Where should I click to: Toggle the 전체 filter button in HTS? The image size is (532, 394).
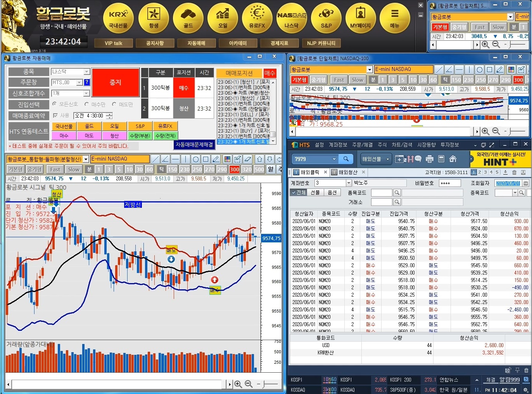pos(299,193)
